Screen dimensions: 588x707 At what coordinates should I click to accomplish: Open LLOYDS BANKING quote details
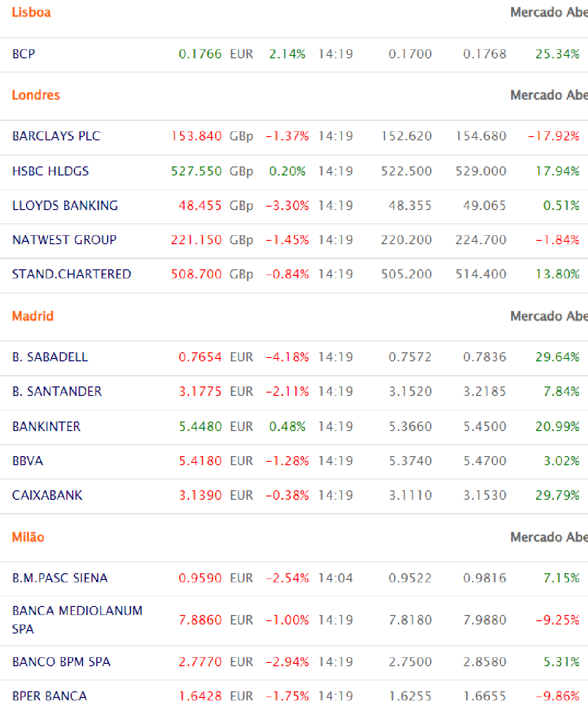65,206
